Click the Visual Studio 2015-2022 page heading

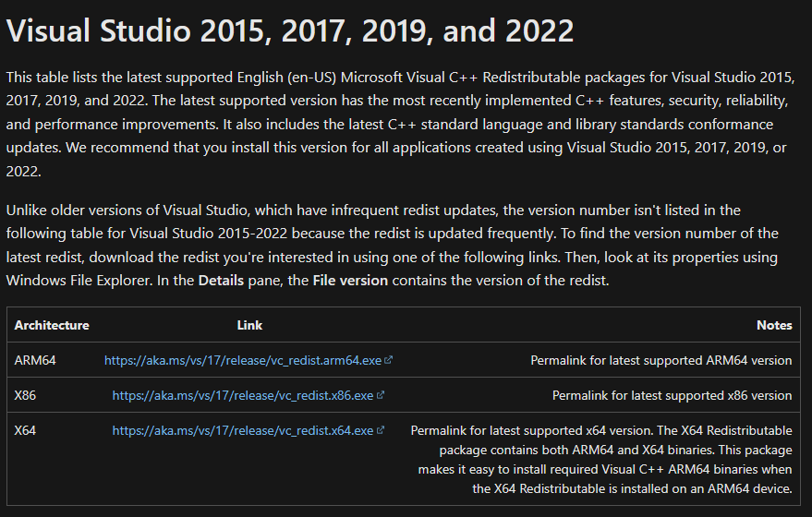(290, 31)
